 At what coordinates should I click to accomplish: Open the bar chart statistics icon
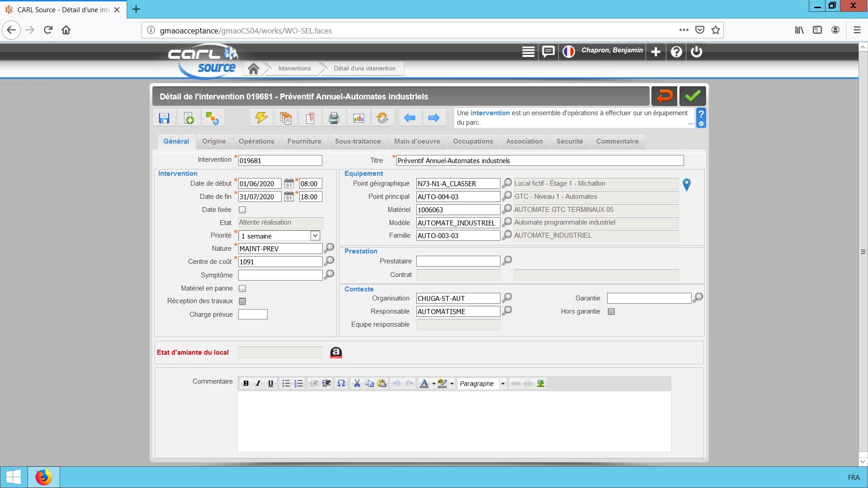359,118
